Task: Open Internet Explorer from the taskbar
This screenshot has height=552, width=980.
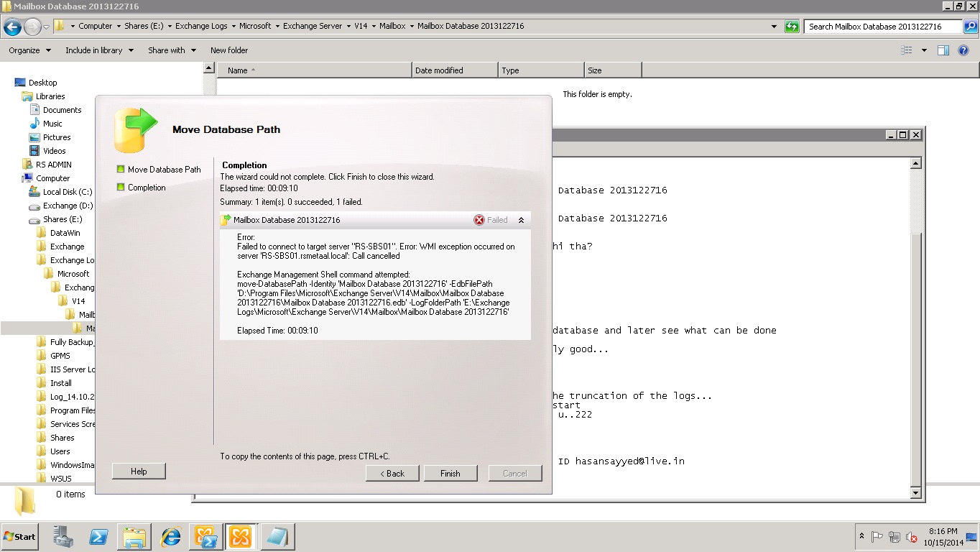Action: [x=170, y=537]
